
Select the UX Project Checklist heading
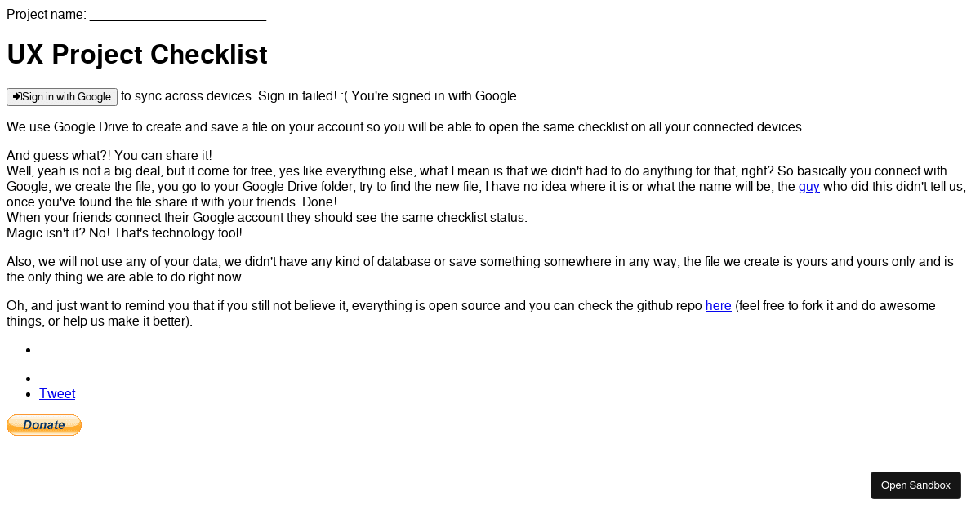coord(136,55)
